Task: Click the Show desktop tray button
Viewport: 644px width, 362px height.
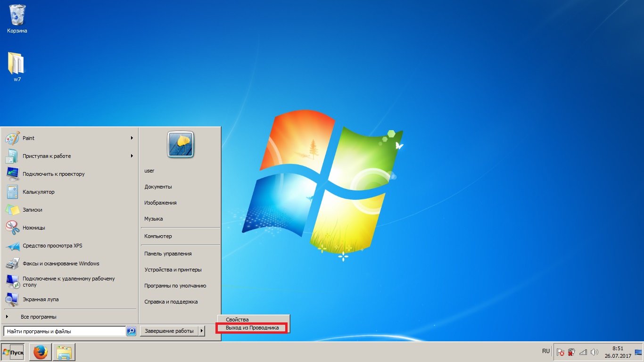Action: (x=639, y=352)
